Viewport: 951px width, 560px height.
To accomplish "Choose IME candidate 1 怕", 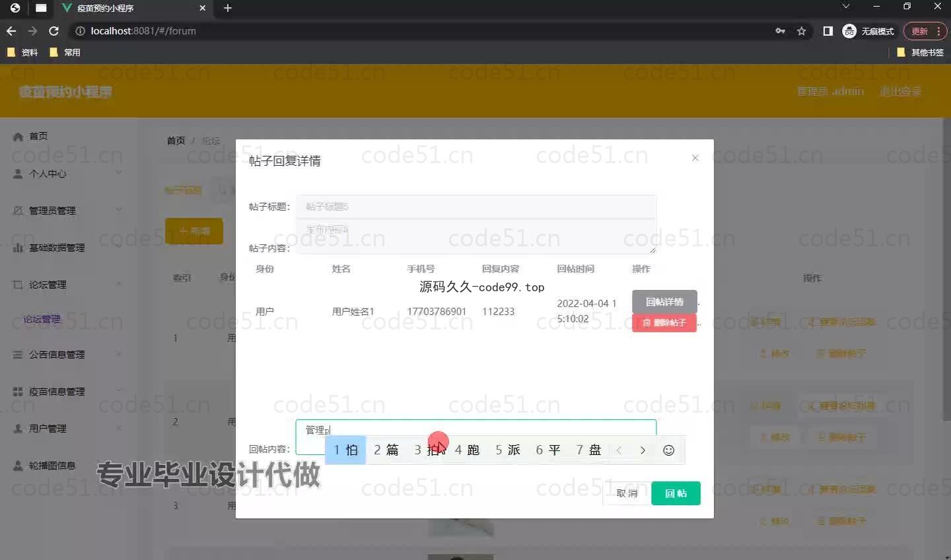I will pyautogui.click(x=345, y=450).
